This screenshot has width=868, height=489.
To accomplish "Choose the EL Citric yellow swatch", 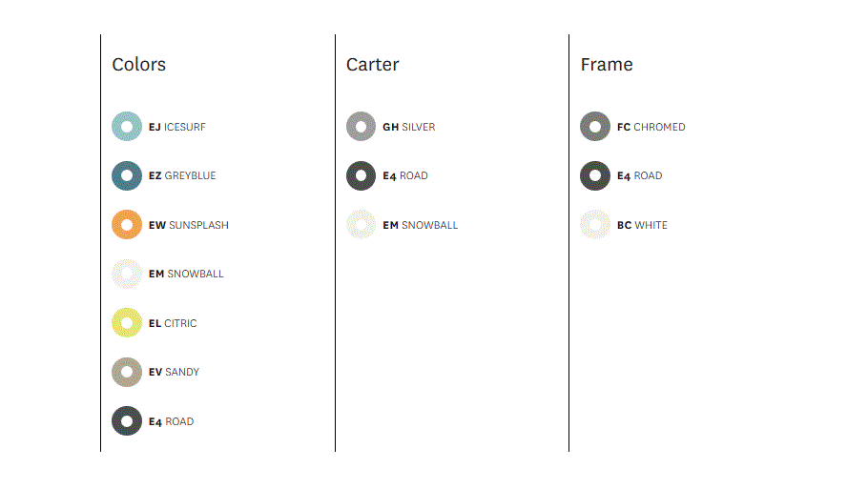I will tap(127, 322).
